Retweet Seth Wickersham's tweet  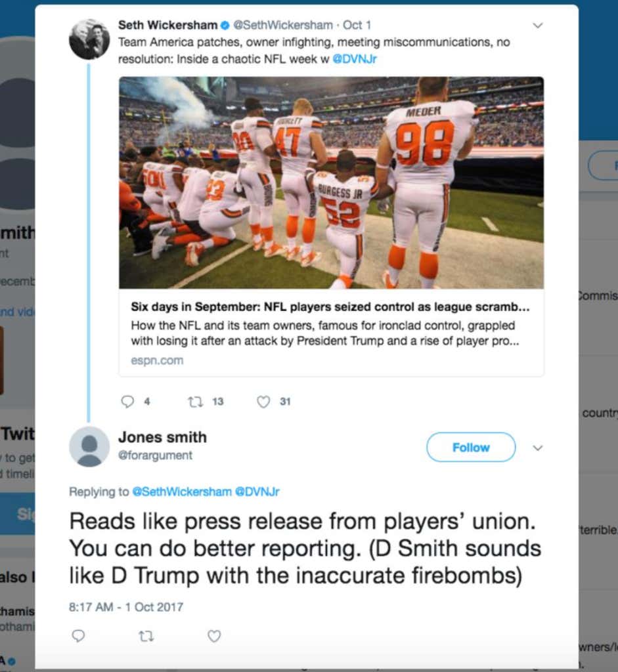click(195, 402)
